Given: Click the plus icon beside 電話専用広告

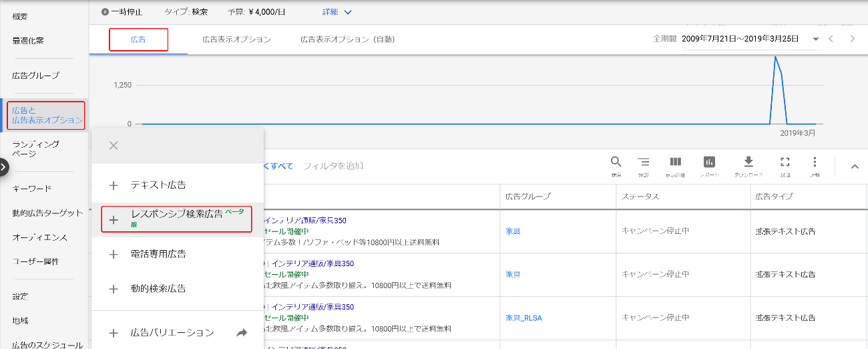Looking at the screenshot, I should point(114,254).
